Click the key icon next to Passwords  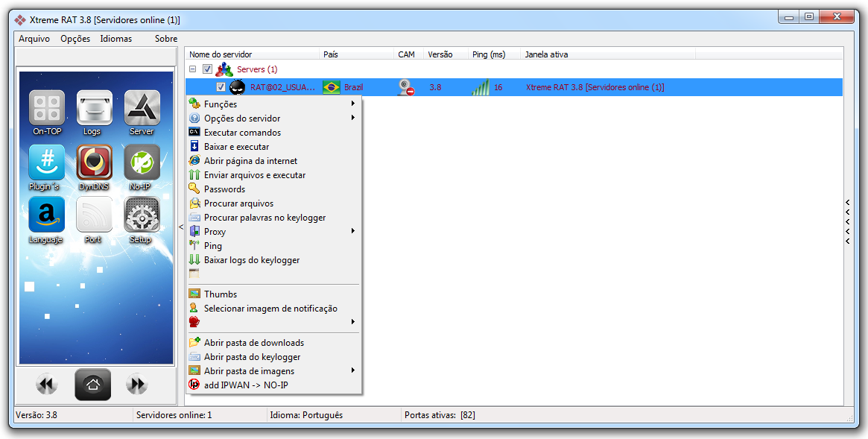click(194, 189)
